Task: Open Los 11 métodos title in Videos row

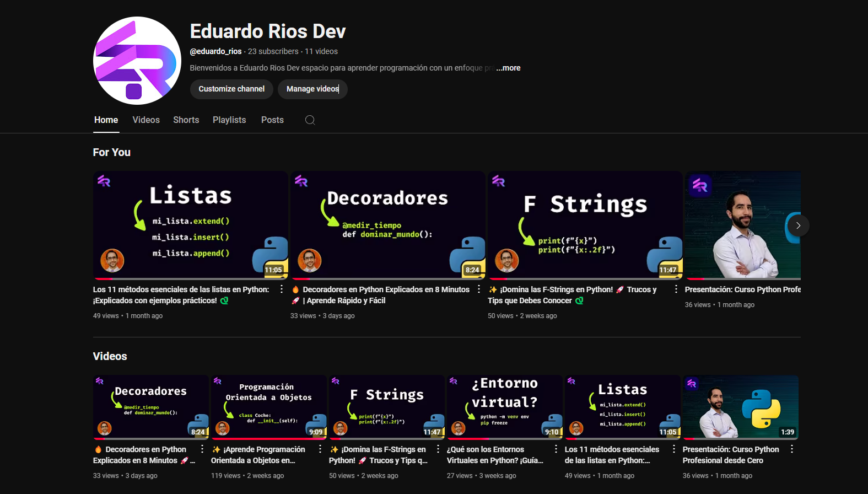Action: click(612, 455)
